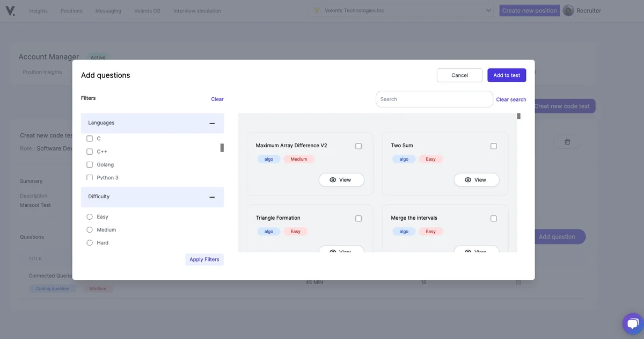The width and height of the screenshot is (644, 339).
Task: Click the Easy tag on Two Sum card
Action: click(431, 159)
